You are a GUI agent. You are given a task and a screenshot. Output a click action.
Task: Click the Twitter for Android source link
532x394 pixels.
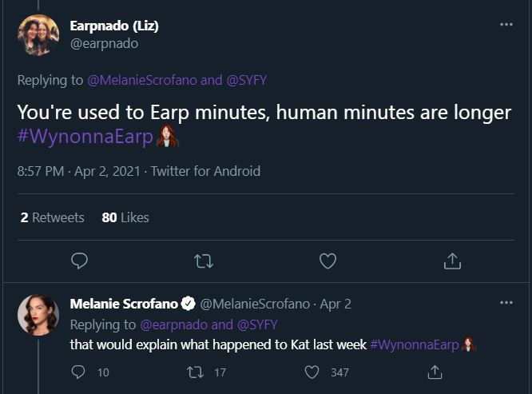click(205, 171)
